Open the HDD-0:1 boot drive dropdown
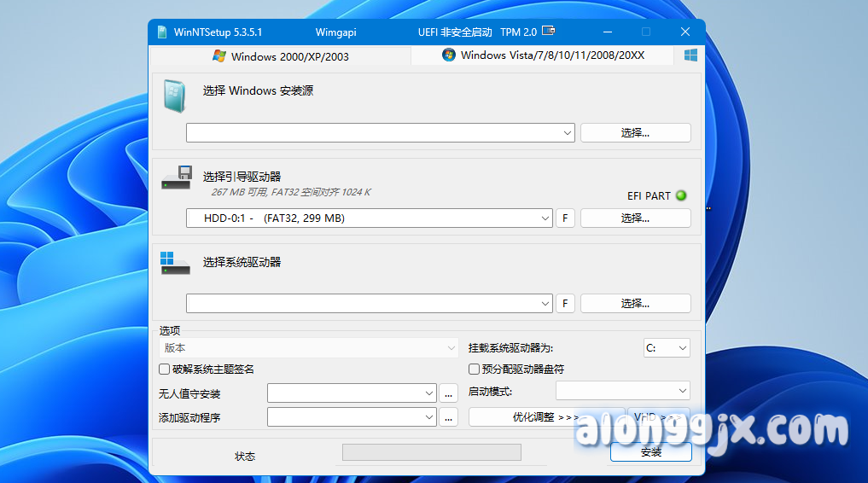Image resolution: width=868 pixels, height=483 pixels. pos(545,218)
